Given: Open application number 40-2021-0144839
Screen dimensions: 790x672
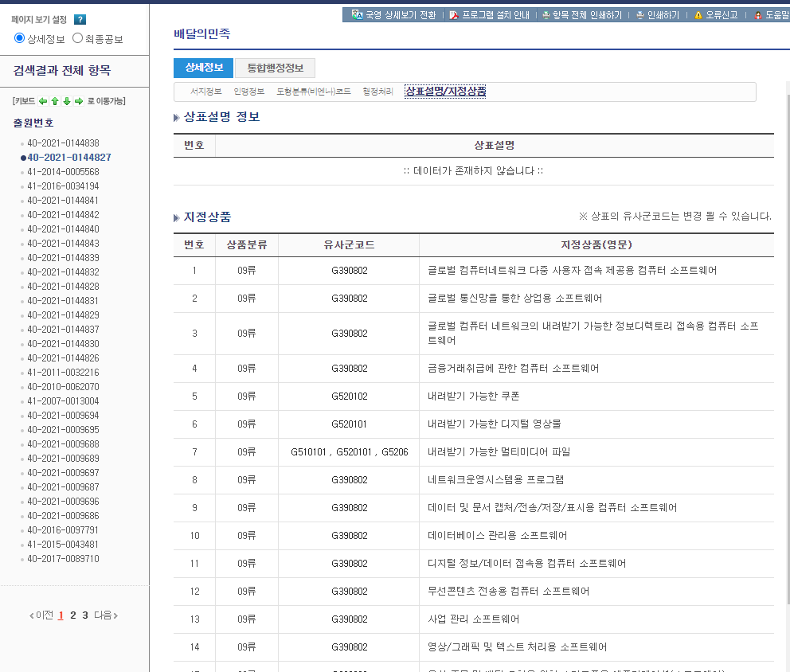Looking at the screenshot, I should point(63,258).
